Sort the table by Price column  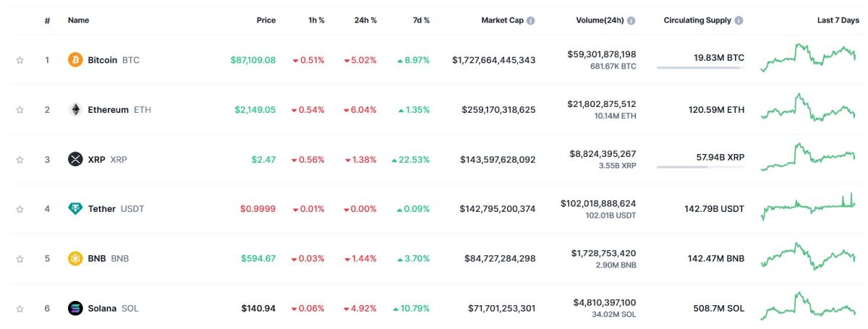(x=265, y=20)
